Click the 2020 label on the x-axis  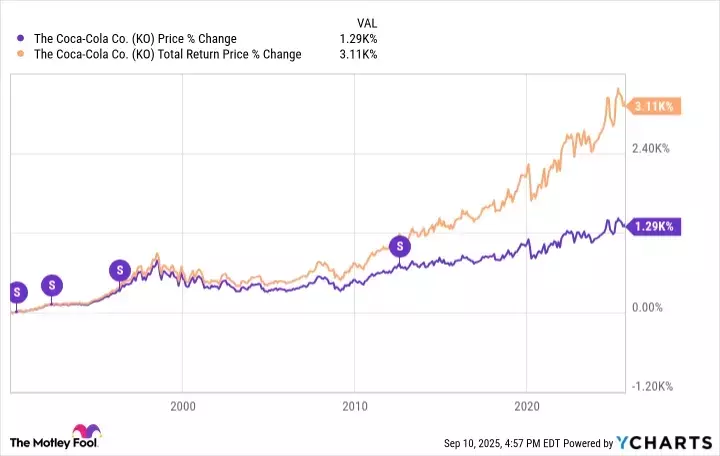pyautogui.click(x=526, y=407)
